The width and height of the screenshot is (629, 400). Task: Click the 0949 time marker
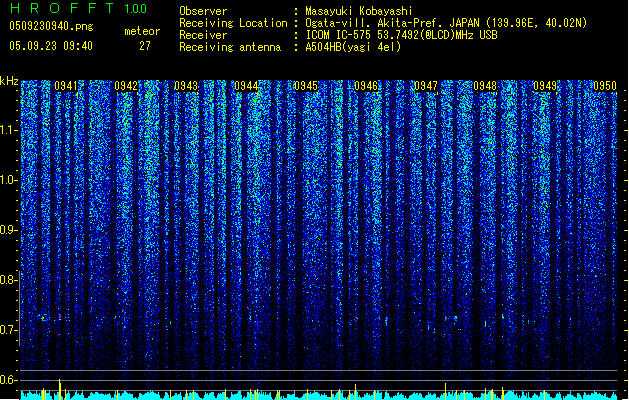coord(545,86)
